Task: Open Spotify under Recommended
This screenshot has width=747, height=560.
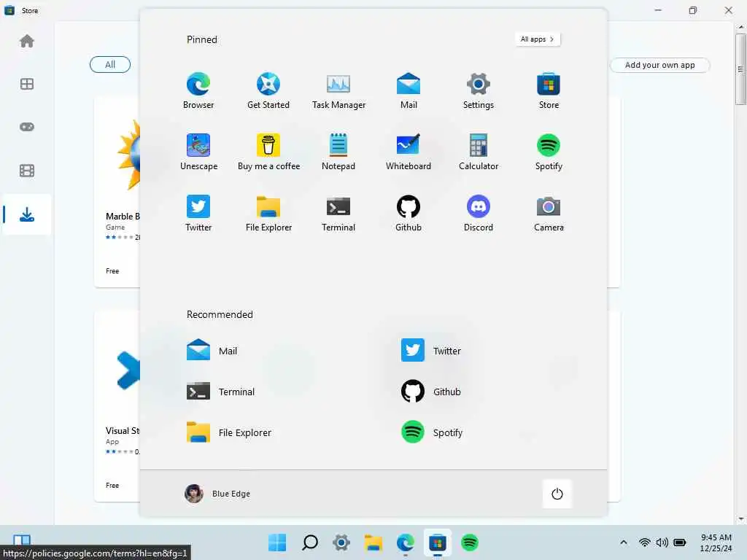Action: [x=432, y=432]
